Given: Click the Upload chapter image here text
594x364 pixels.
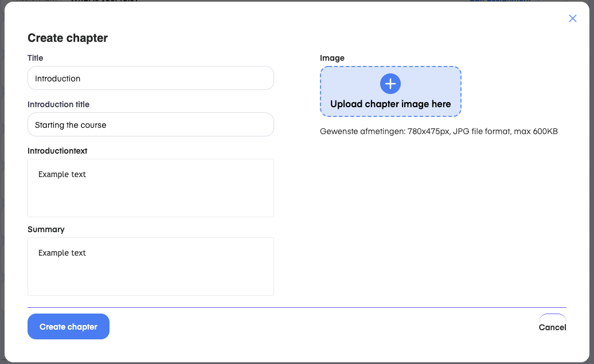Looking at the screenshot, I should (390, 104).
